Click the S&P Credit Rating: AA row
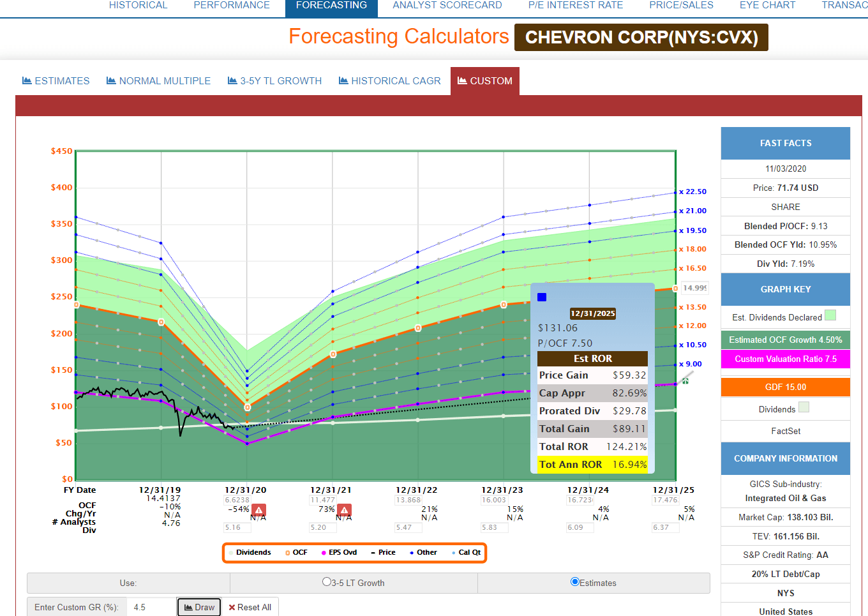This screenshot has height=616, width=868. (x=786, y=555)
